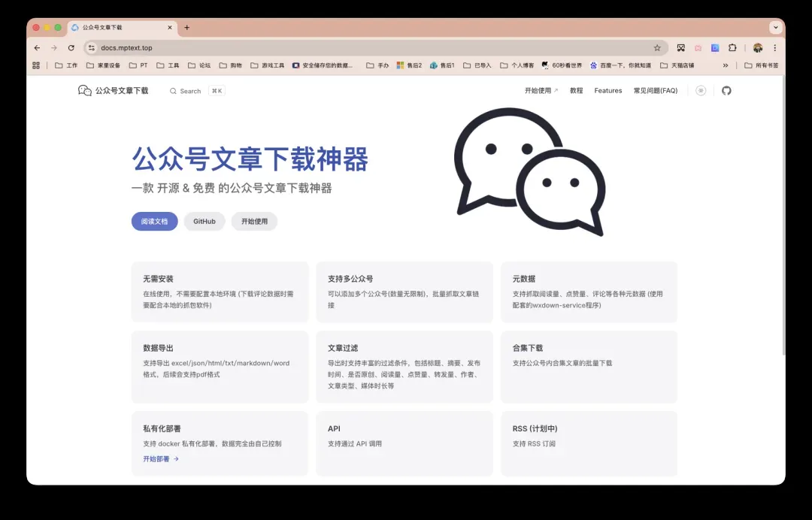Open the browser extensions puzzle icon
812x520 pixels.
pos(732,48)
